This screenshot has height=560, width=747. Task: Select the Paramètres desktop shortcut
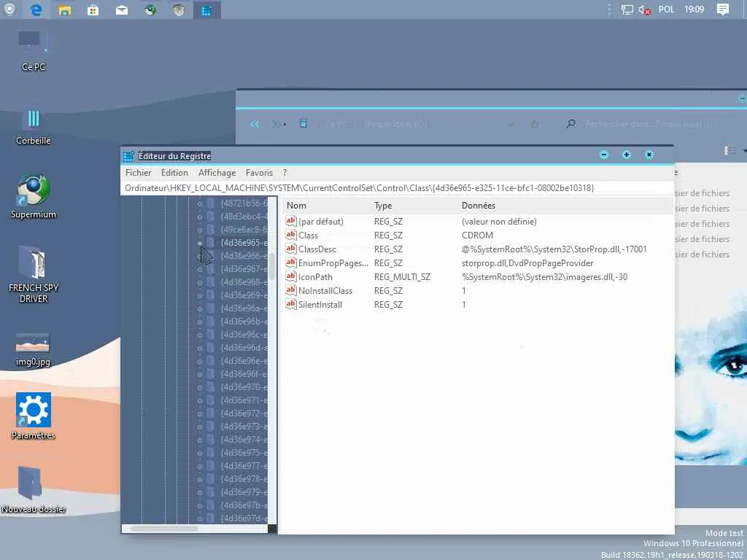(x=33, y=416)
